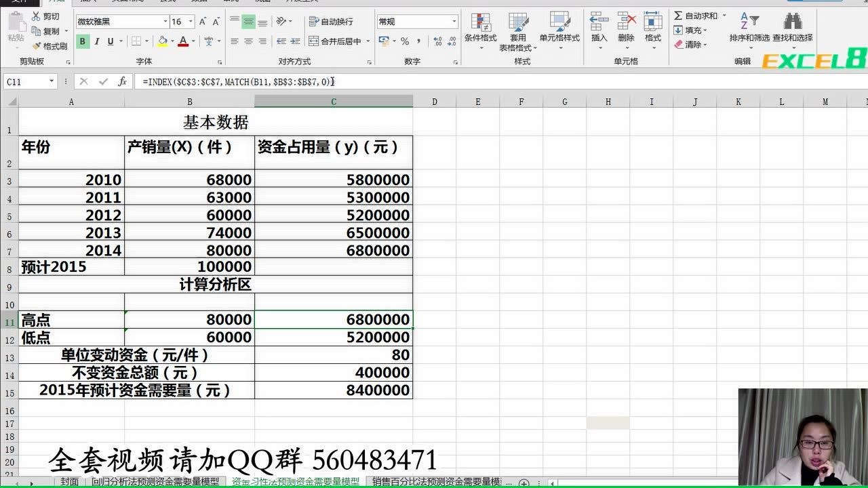Click the percent style icon
The height and width of the screenshot is (488, 868).
click(405, 41)
